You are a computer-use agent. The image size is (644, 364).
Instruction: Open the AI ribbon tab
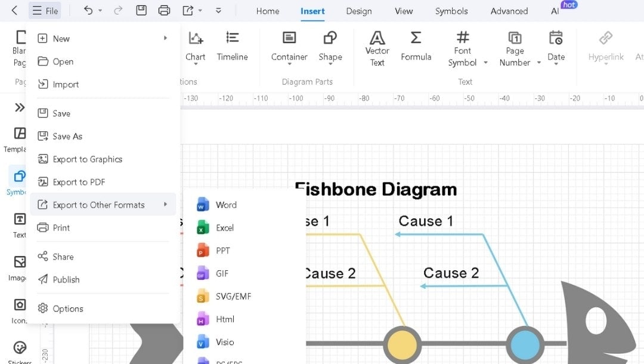tap(556, 11)
